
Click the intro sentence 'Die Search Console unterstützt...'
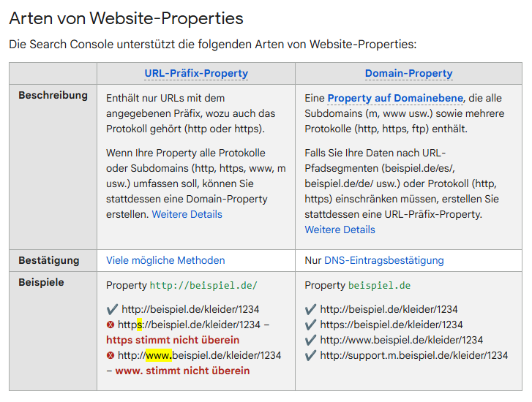[213, 45]
